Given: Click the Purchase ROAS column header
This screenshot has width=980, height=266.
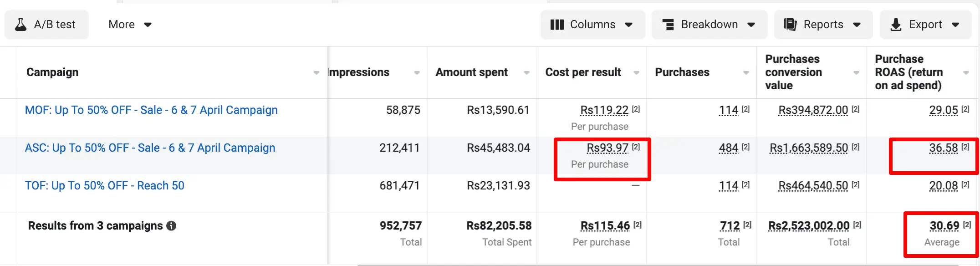Looking at the screenshot, I should 909,72.
